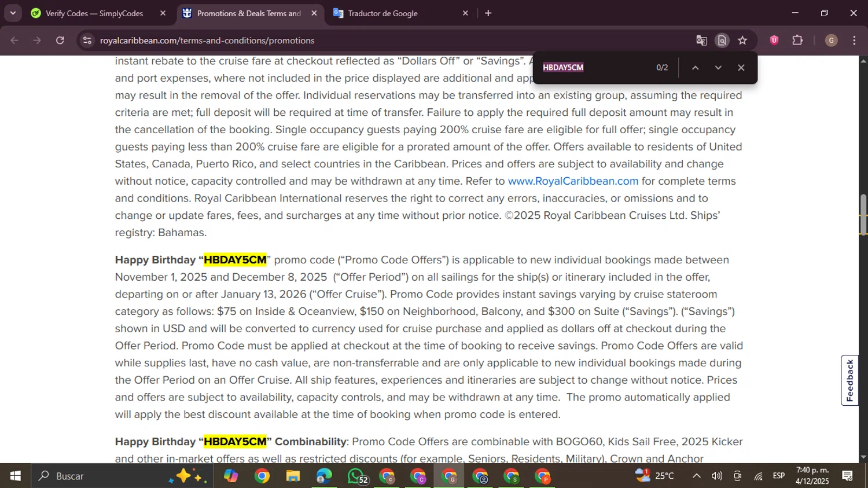Open the plain Google Chrome taskbar icon
This screenshot has width=868, height=488.
262,476
